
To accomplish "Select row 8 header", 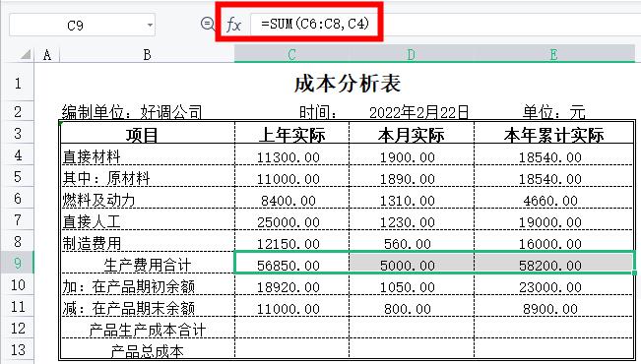I will click(17, 241).
